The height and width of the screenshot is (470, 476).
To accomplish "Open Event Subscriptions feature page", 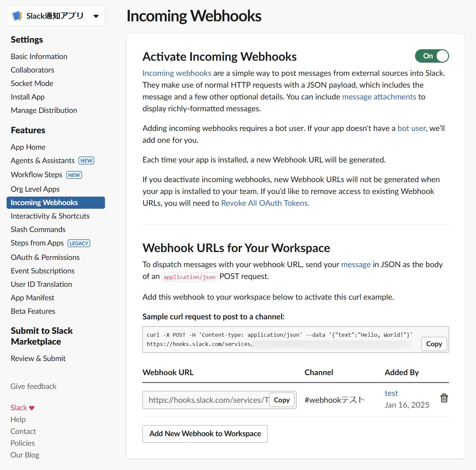I will tap(43, 271).
